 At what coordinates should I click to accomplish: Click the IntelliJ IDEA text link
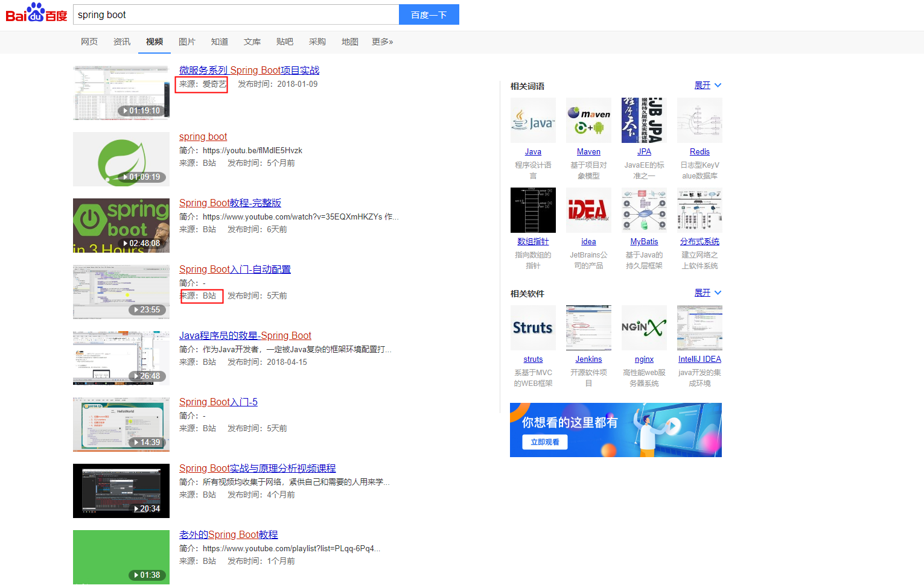(x=699, y=359)
